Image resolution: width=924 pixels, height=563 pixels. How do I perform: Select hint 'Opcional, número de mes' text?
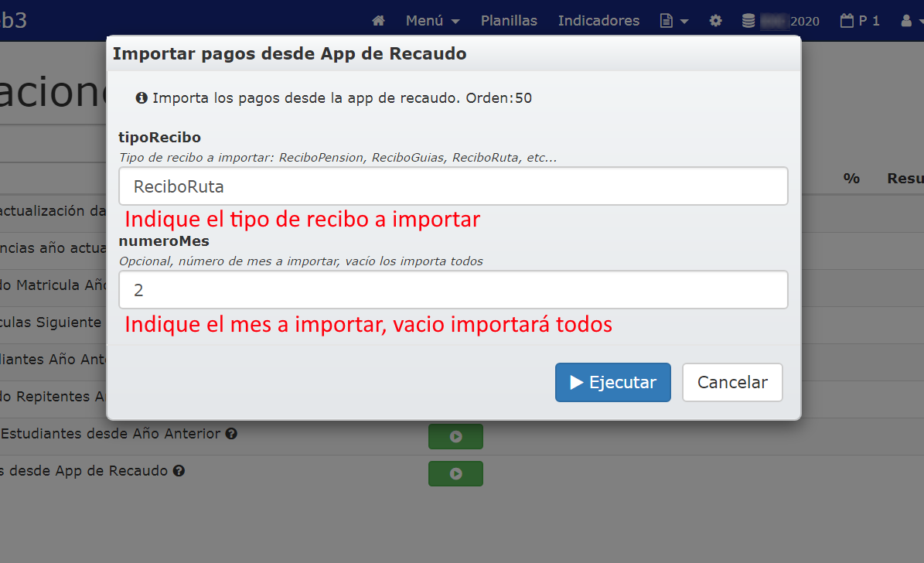tap(301, 261)
